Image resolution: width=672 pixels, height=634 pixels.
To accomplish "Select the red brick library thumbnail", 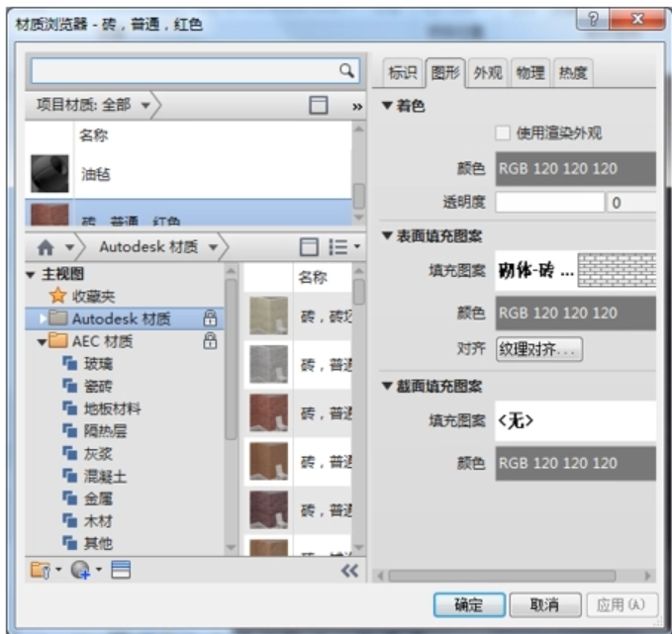I will pos(268,412).
